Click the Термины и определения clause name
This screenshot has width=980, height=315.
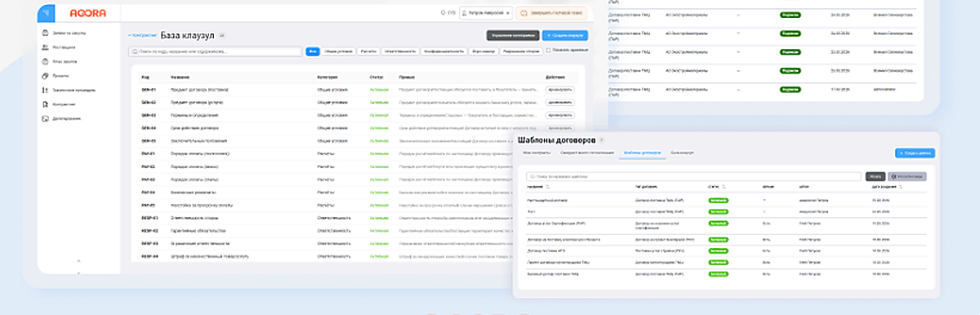(x=194, y=115)
